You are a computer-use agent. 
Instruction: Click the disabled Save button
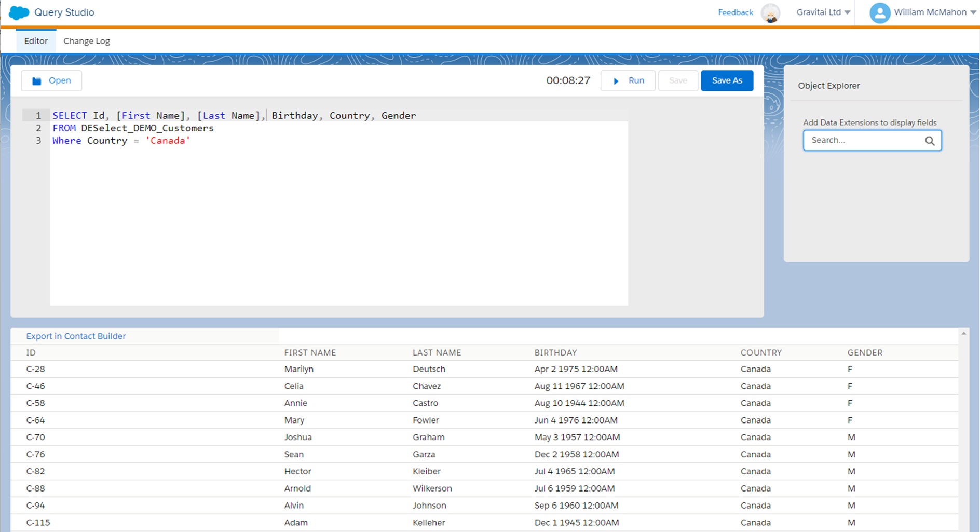pyautogui.click(x=678, y=80)
